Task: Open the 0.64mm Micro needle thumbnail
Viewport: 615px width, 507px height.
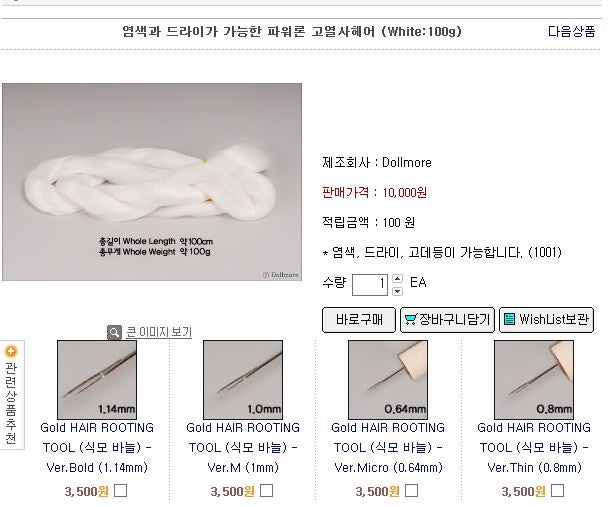Action: [x=388, y=380]
